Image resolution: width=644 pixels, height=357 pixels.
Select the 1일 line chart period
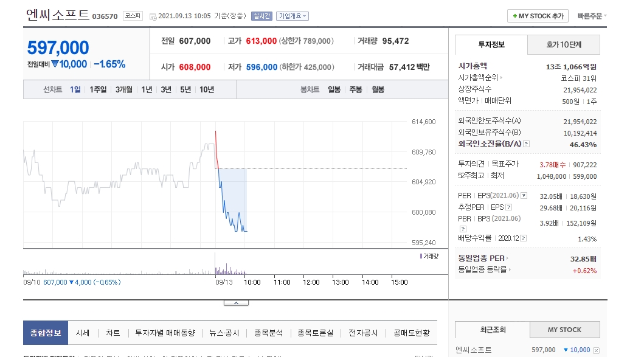pos(75,89)
